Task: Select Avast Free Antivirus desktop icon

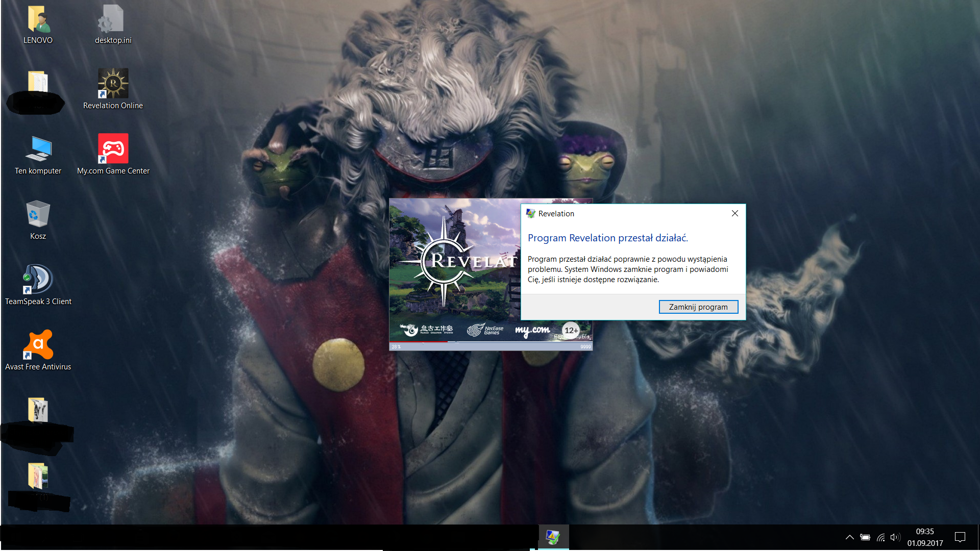Action: point(38,345)
